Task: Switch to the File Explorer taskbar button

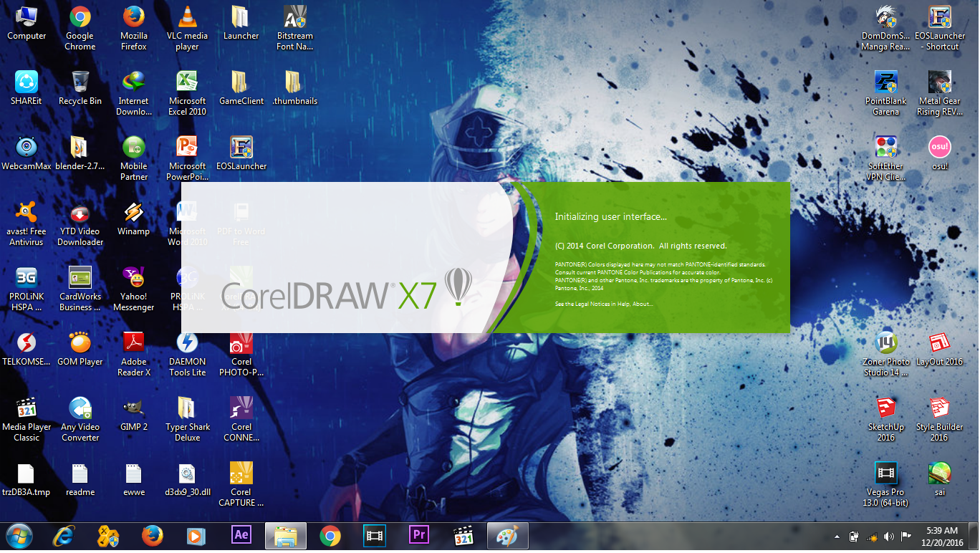Action: point(286,536)
